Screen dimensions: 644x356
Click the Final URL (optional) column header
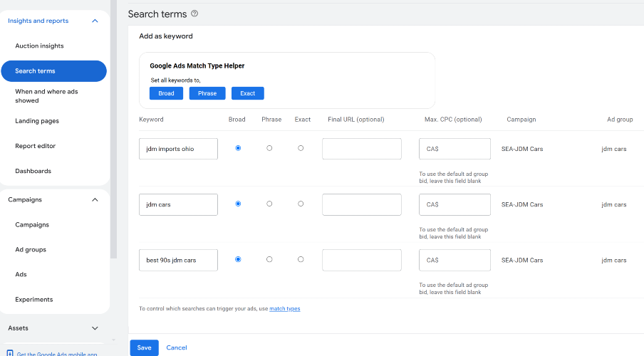click(356, 120)
